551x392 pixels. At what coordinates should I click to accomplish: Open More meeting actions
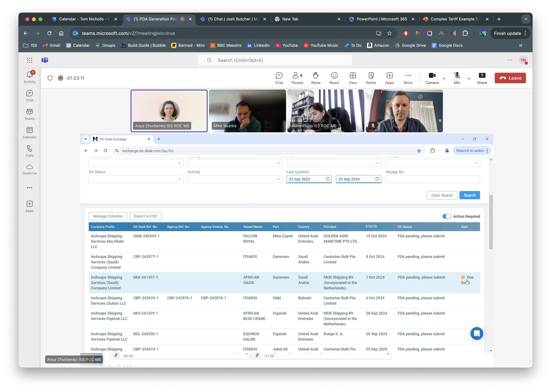click(408, 78)
